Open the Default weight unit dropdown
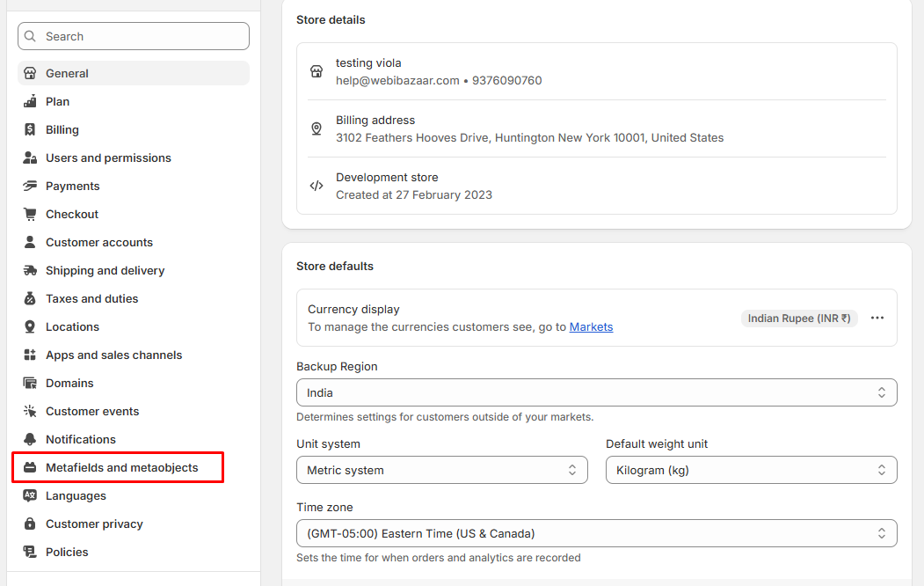The image size is (924, 586). point(751,470)
